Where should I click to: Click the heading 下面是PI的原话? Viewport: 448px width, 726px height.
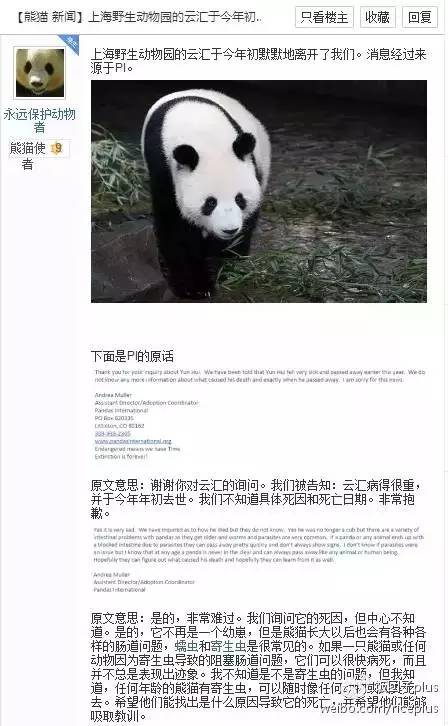coord(132,356)
